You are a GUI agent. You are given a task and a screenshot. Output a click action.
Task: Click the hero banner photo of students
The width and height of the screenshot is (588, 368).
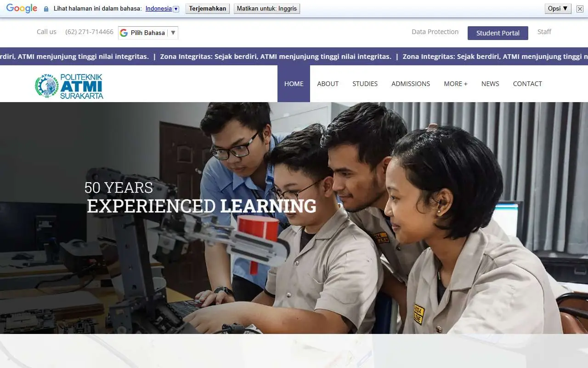pos(294,218)
